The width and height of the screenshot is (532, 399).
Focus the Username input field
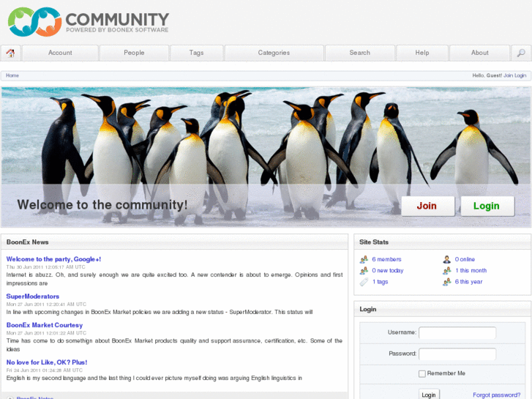tap(457, 333)
